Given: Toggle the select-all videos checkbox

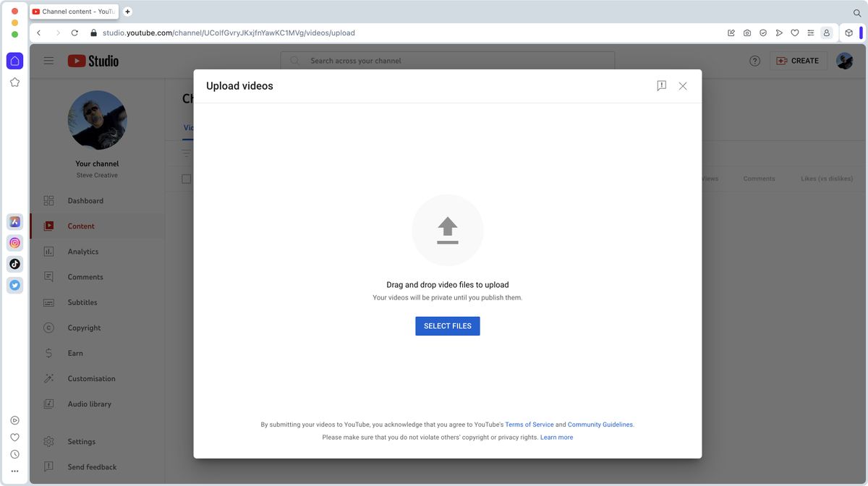Looking at the screenshot, I should 186,179.
